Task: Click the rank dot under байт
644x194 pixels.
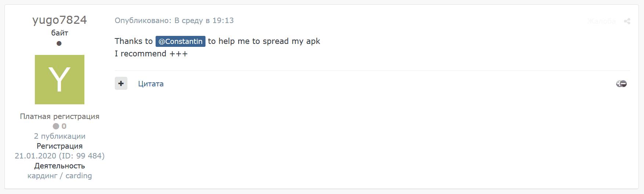Action: click(59, 43)
